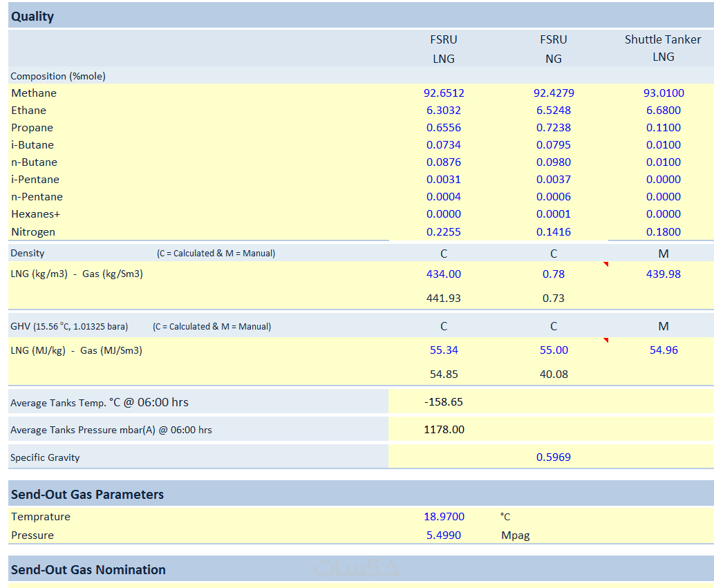Viewport: 714px width, 588px height.
Task: Click the i-Pentane row label
Action: click(x=35, y=180)
